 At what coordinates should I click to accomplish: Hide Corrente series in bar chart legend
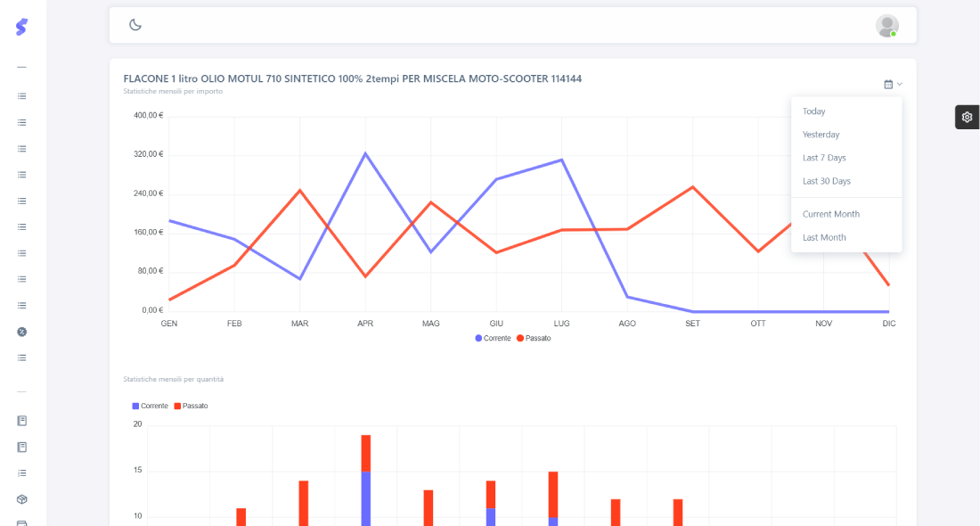[x=150, y=406]
